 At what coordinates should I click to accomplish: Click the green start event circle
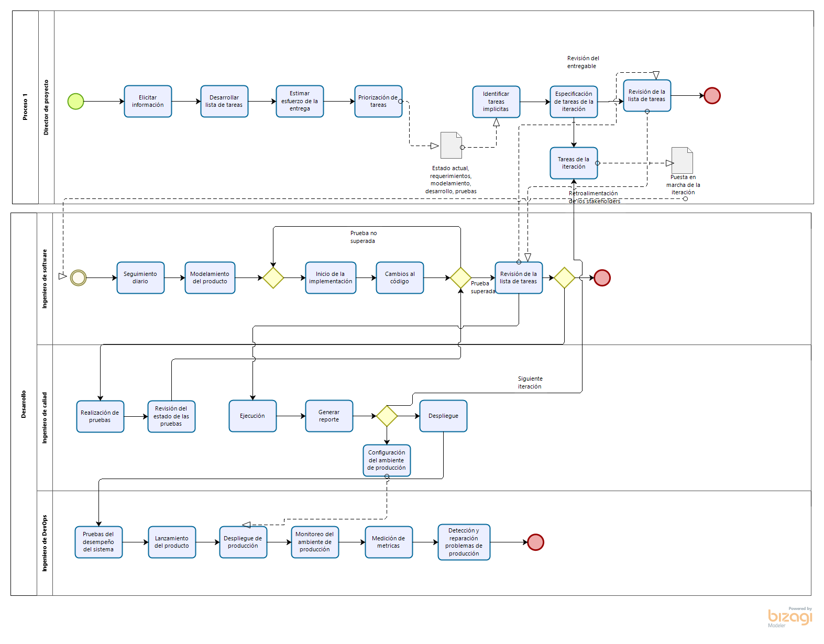(x=76, y=101)
